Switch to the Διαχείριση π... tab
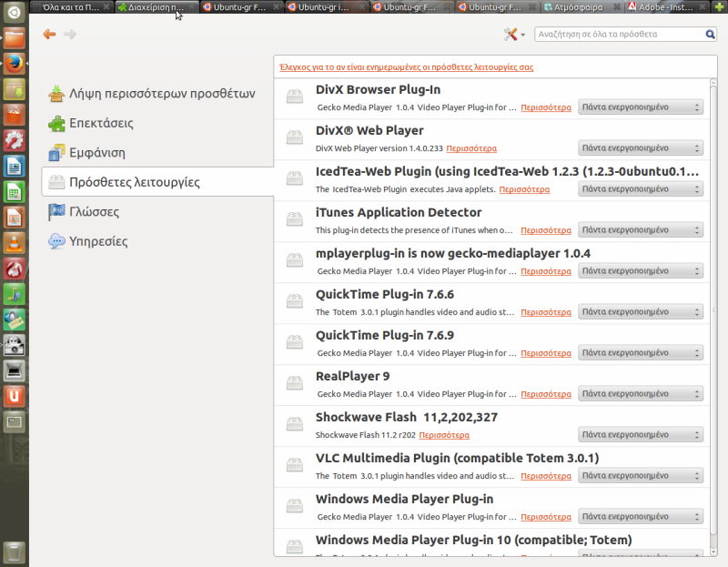728x567 pixels. click(x=156, y=7)
